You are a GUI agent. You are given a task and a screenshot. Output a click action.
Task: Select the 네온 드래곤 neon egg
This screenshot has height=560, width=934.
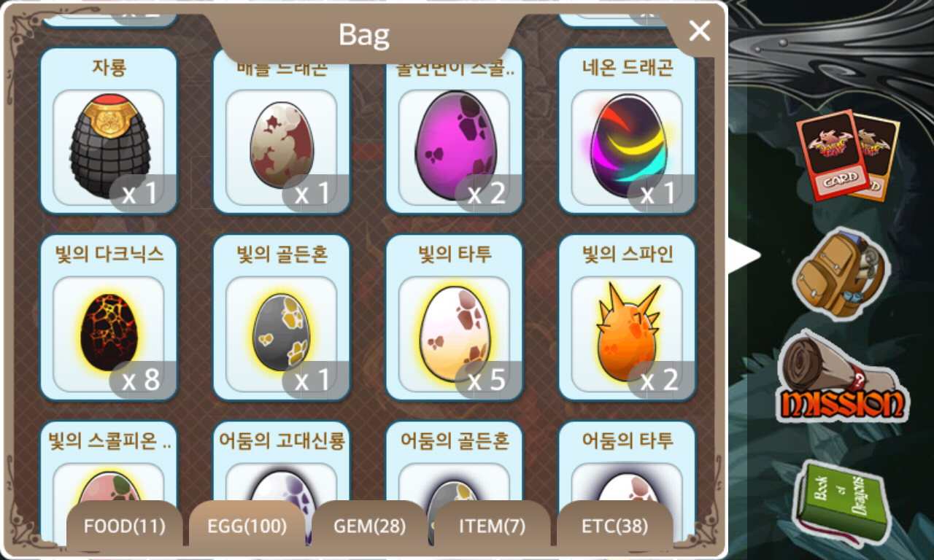[x=627, y=131]
